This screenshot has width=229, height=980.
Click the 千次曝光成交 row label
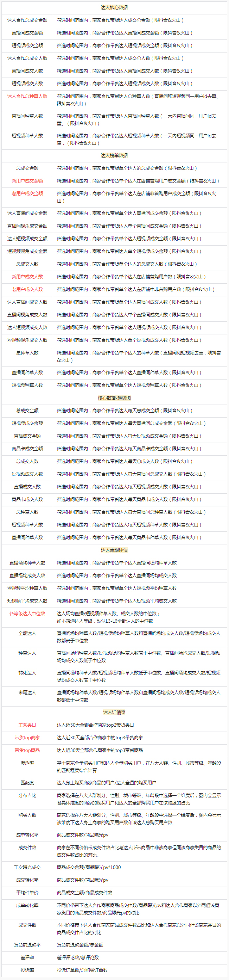point(27,867)
